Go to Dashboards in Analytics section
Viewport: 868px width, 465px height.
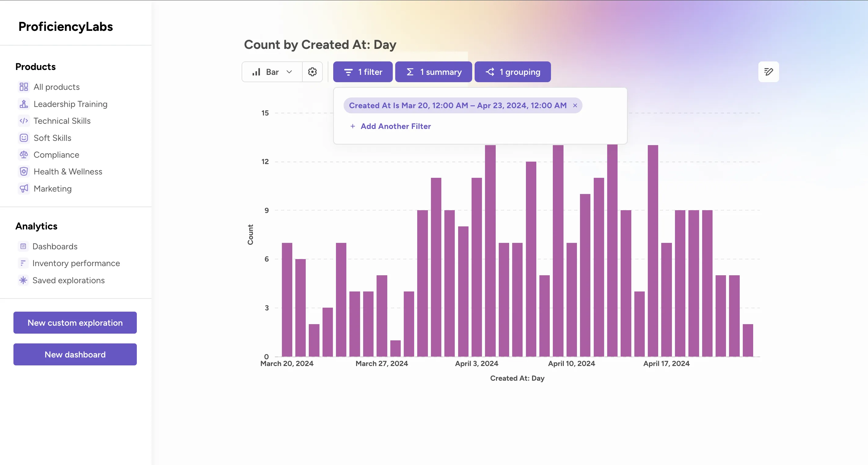coord(55,246)
